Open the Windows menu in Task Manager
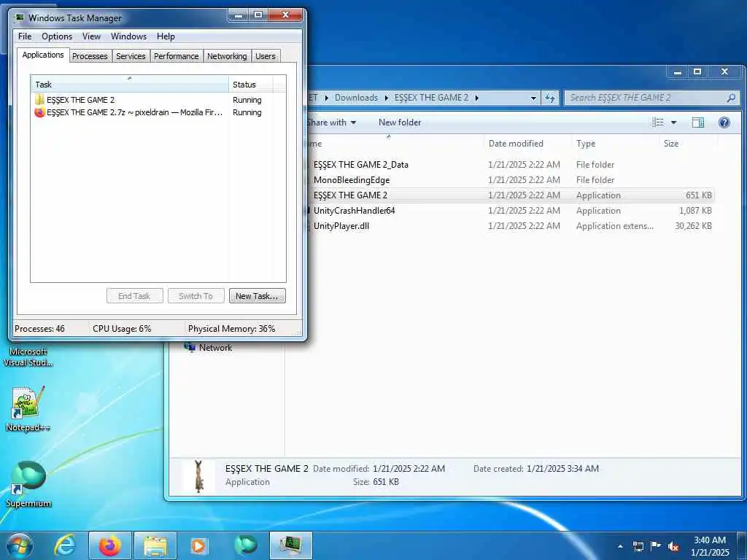Screen dimensions: 747x560 point(128,36)
